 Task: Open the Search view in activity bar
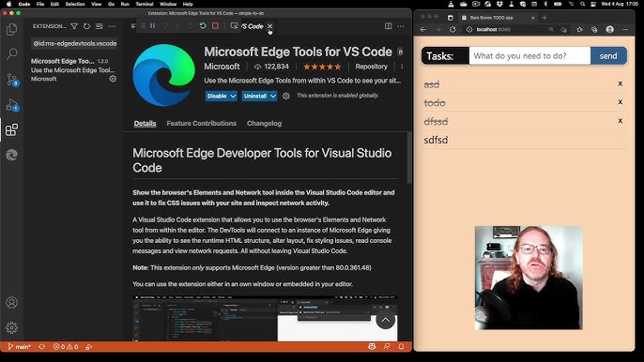[12, 53]
